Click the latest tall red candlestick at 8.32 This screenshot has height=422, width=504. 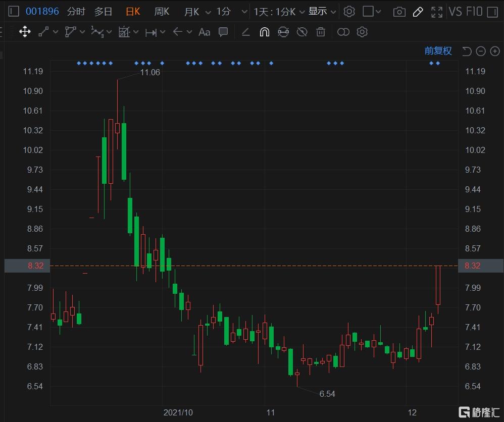pos(438,285)
